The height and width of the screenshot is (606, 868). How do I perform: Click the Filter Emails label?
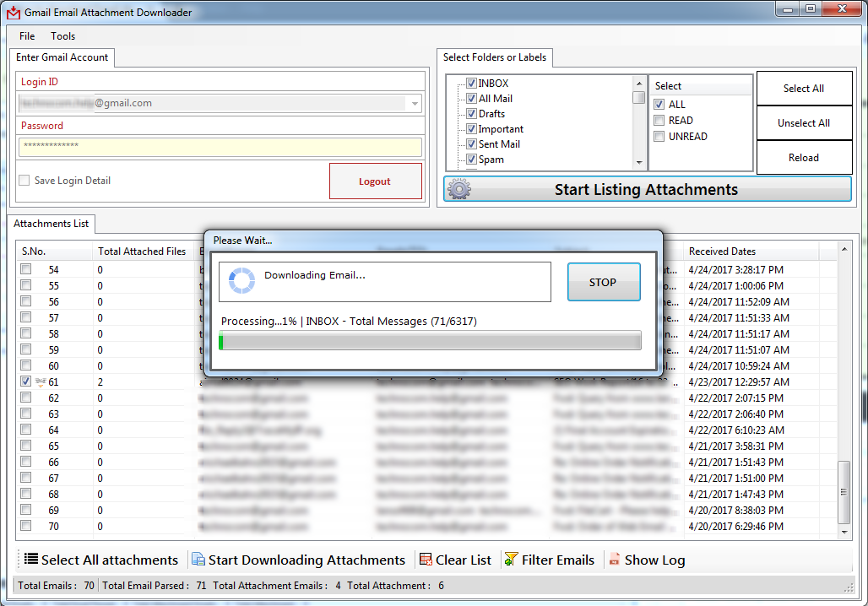coord(558,560)
